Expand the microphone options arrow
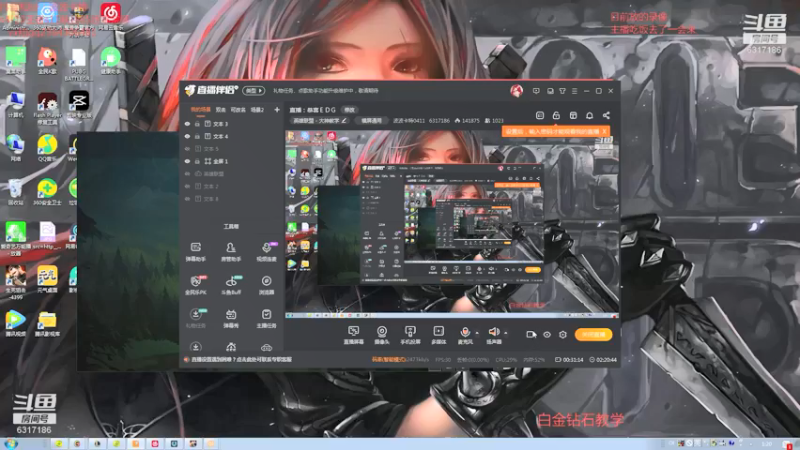This screenshot has height=450, width=800. click(x=477, y=333)
